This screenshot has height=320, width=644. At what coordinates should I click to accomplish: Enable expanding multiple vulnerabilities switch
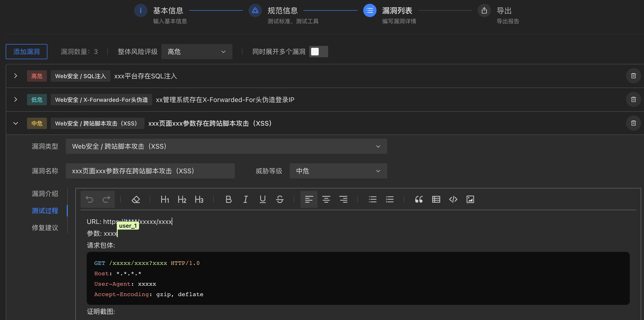click(x=318, y=52)
